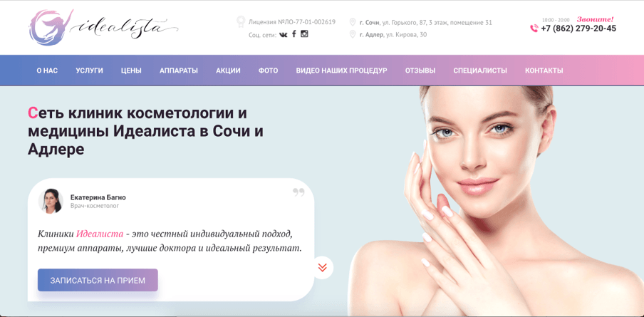This screenshot has height=317, width=644.
Task: Click the Sochi location pin icon
Action: point(353,22)
